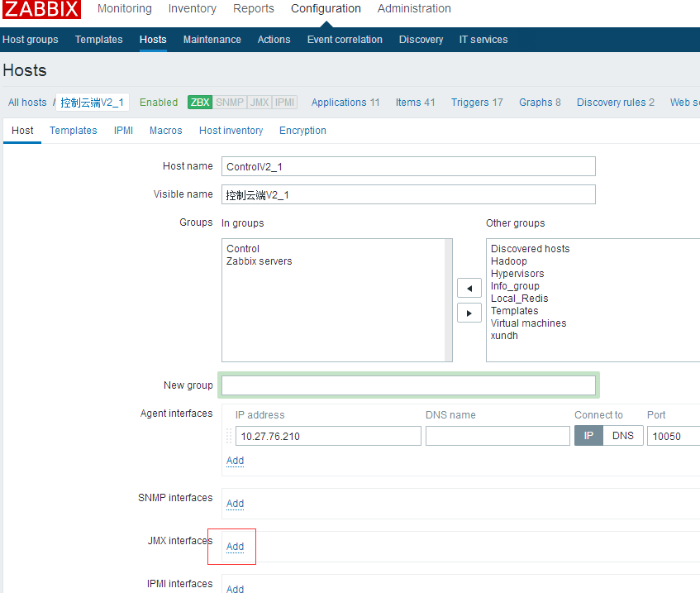Open the Configuration menu

326,8
